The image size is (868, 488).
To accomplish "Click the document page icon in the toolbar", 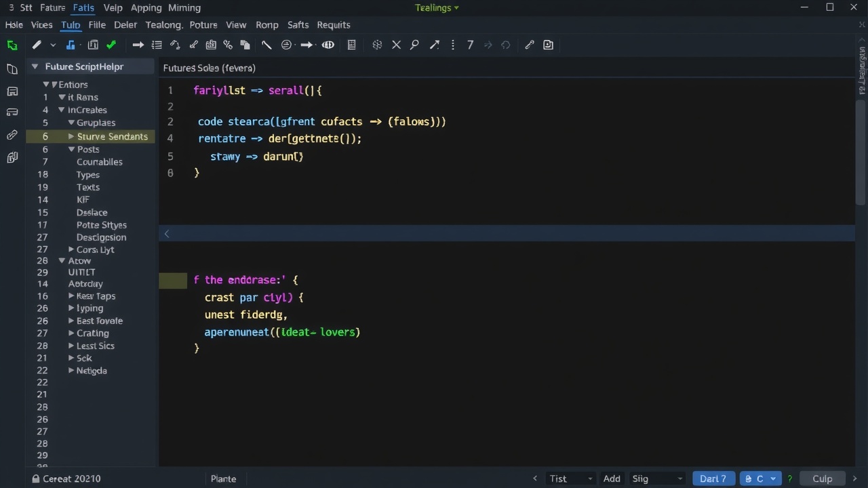I will click(x=351, y=45).
